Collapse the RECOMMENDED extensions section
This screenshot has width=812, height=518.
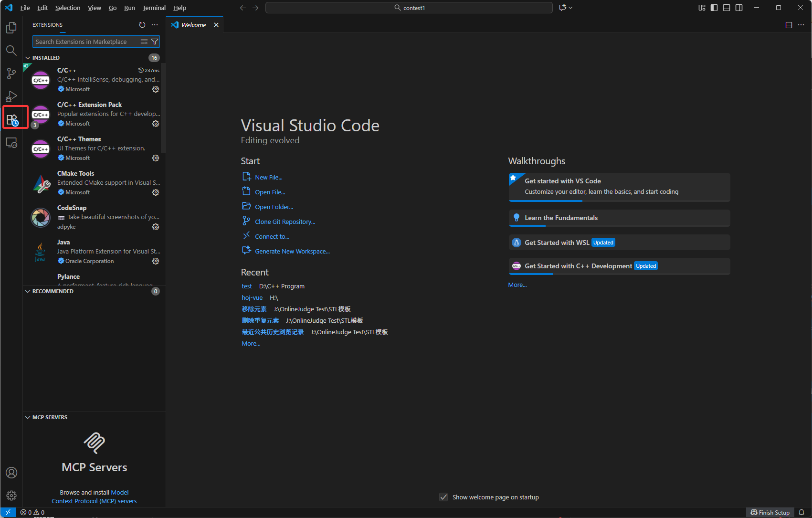[53, 291]
